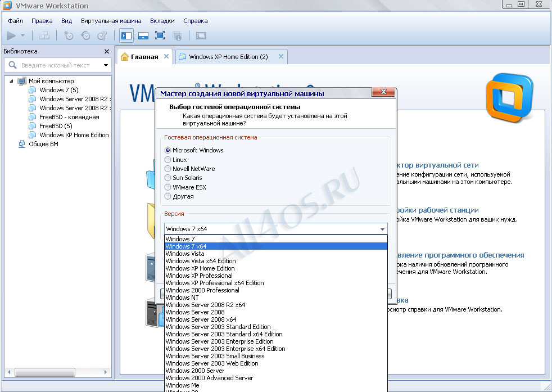
Task: Choose Windows XP Home Edition in dropdown list
Action: (x=276, y=268)
